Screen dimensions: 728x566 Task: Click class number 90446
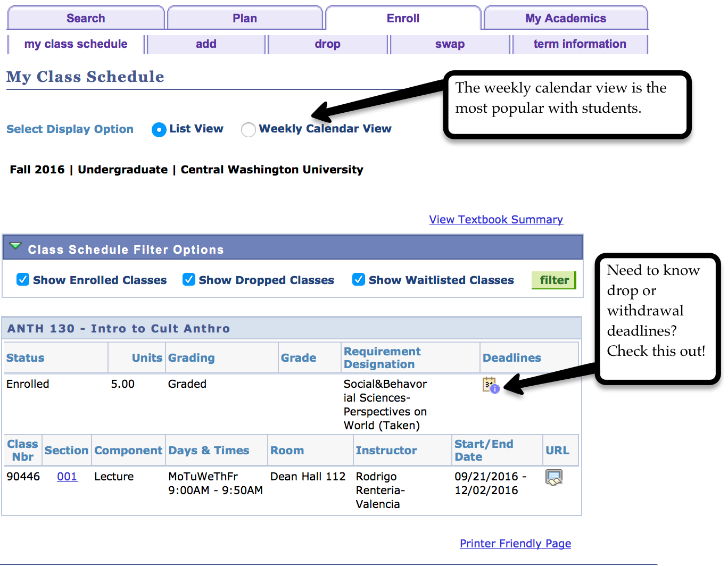[23, 477]
